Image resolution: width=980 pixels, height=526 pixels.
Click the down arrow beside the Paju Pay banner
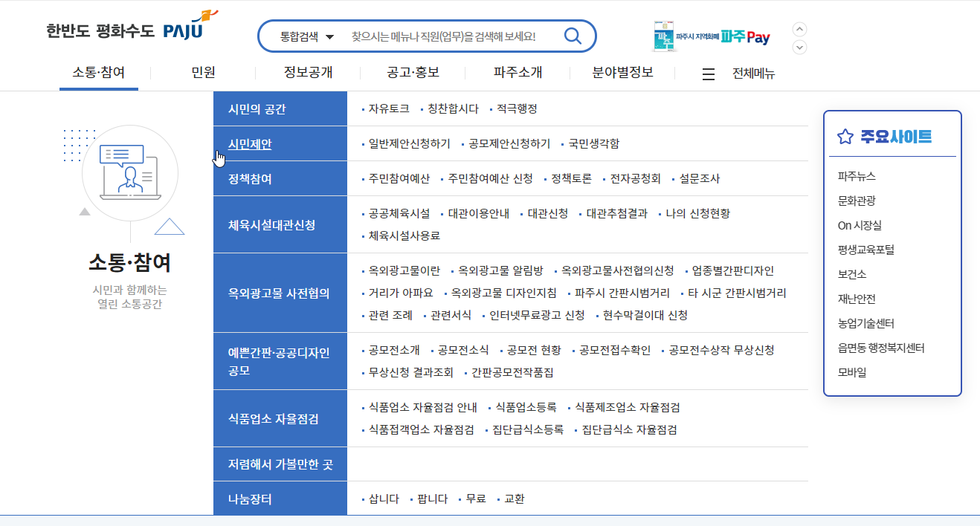tap(800, 48)
